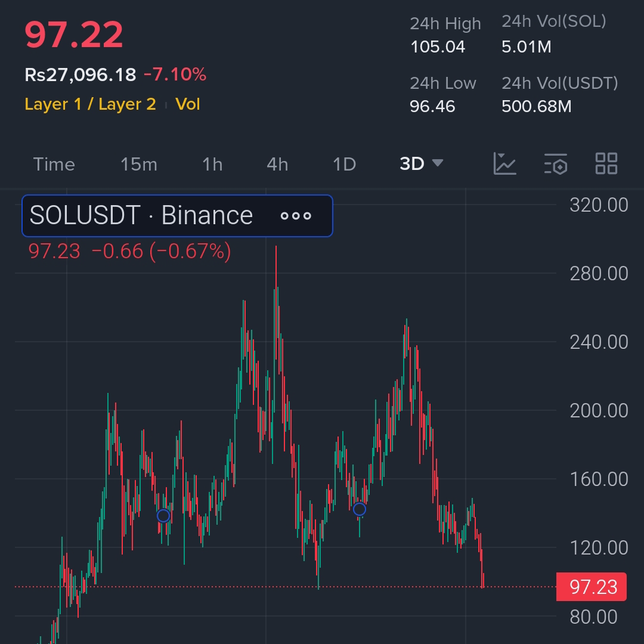Click the red 97.23 current price tag
This screenshot has width=644, height=644.
[592, 587]
